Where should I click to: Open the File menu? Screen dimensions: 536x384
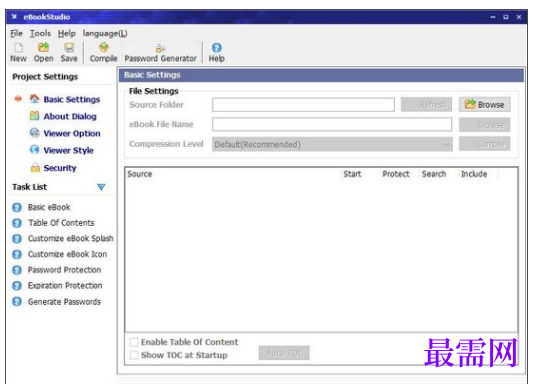pos(16,33)
